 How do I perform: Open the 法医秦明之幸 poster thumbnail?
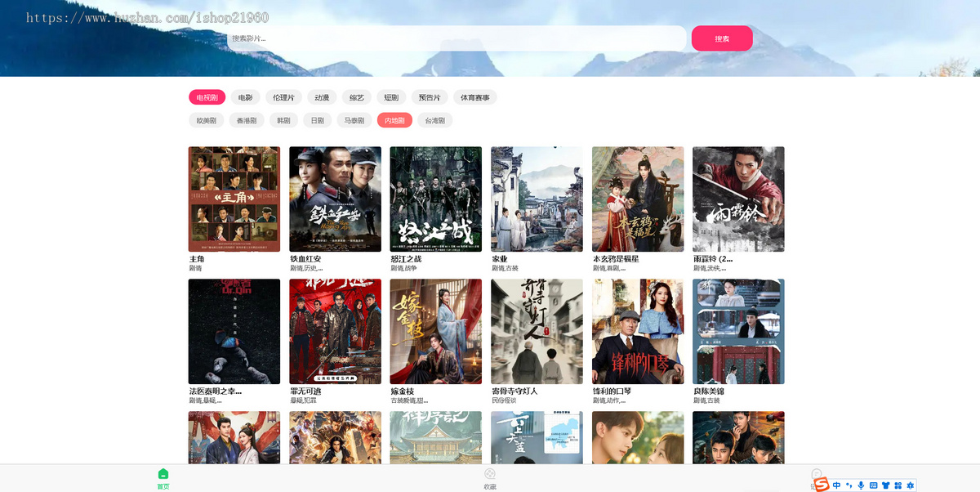point(234,332)
